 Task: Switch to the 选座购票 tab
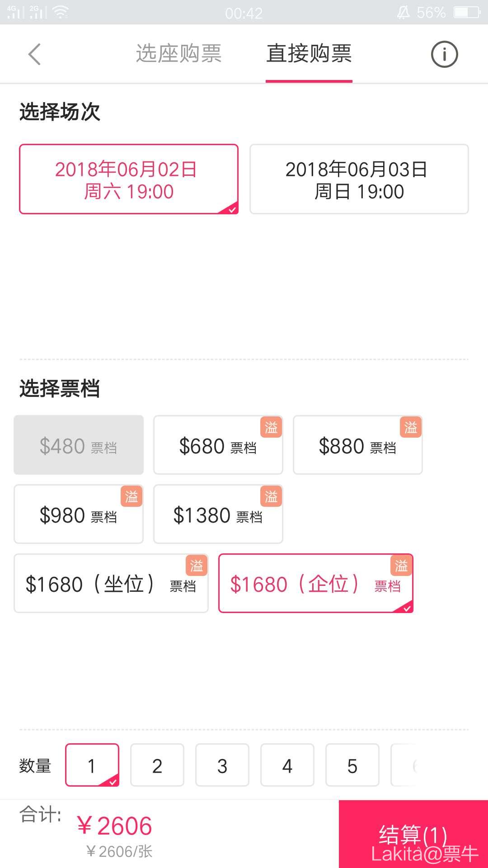[x=178, y=54]
